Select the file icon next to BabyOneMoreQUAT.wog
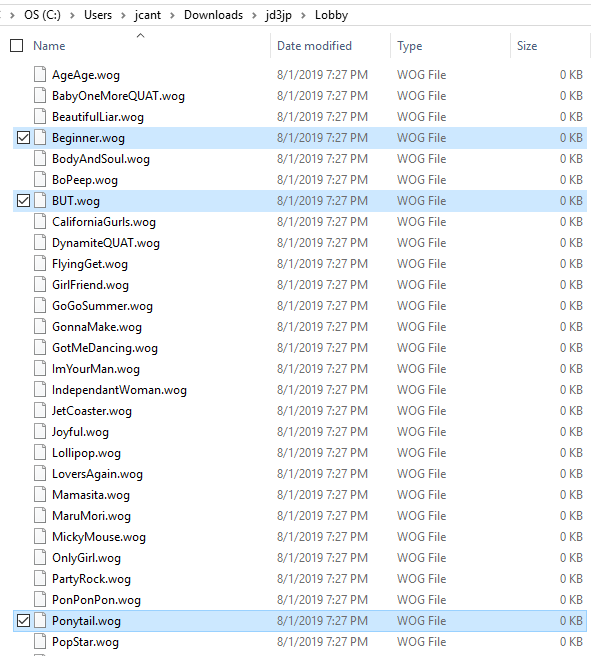The width and height of the screenshot is (591, 656). pos(40,95)
